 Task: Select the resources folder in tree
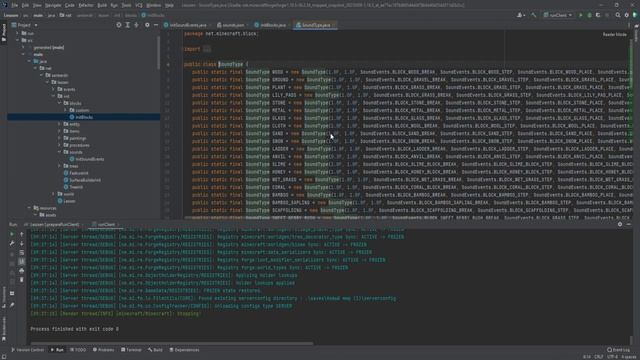(45, 208)
